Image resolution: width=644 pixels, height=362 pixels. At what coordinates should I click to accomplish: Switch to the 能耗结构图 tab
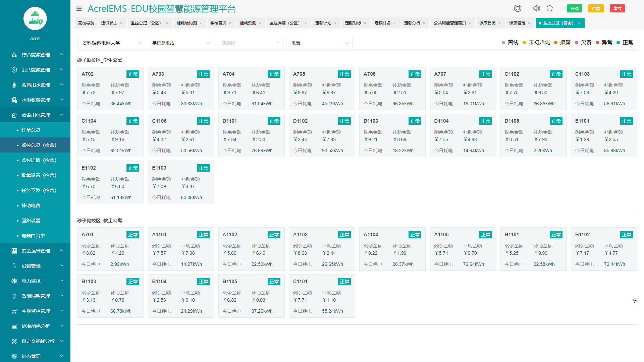click(187, 23)
